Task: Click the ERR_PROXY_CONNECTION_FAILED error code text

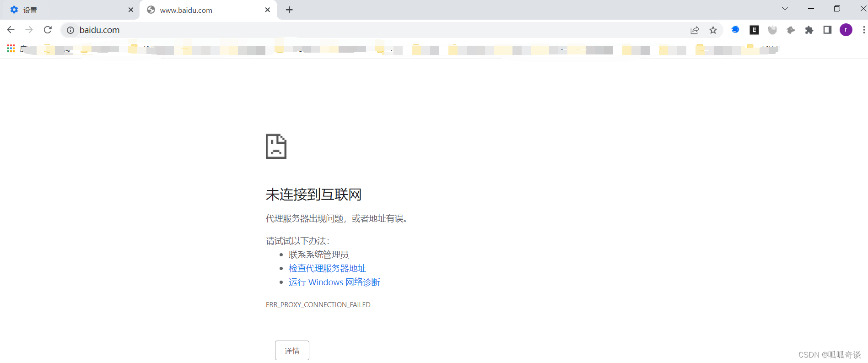Action: [318, 305]
